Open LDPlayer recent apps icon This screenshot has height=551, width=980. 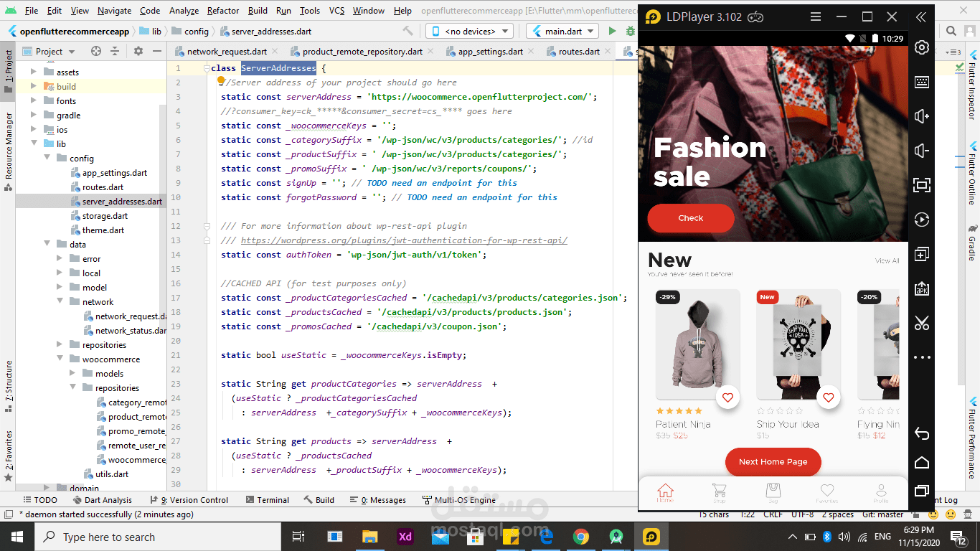point(922,491)
